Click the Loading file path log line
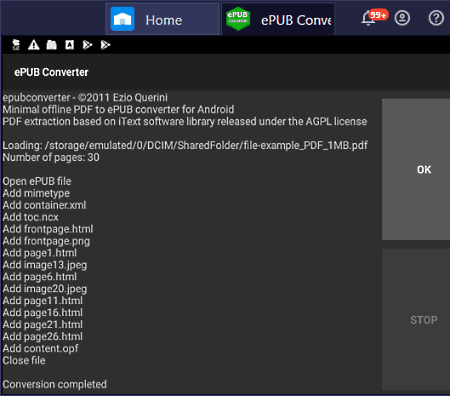This screenshot has width=450, height=396. [185, 145]
